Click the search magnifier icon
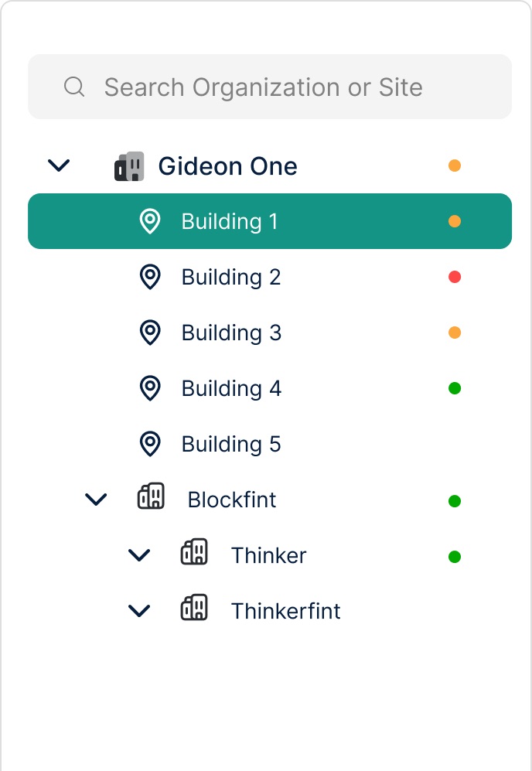This screenshot has width=532, height=771. pos(74,87)
